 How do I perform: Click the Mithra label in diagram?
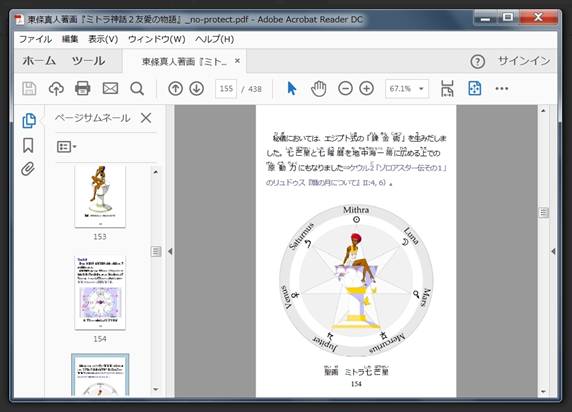(356, 210)
